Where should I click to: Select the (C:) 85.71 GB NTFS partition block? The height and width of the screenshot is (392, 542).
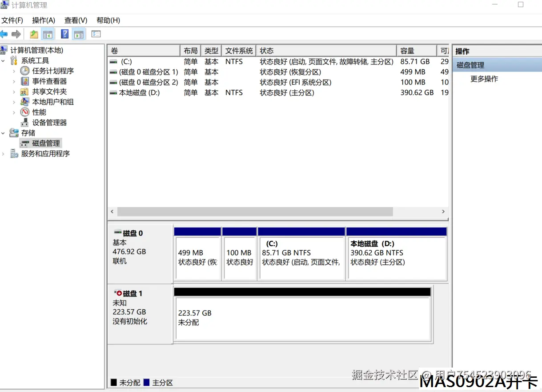pos(301,258)
